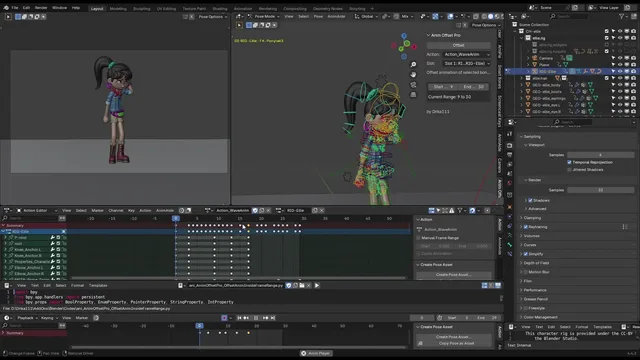Open the Output properties tab icon

pos(509,155)
